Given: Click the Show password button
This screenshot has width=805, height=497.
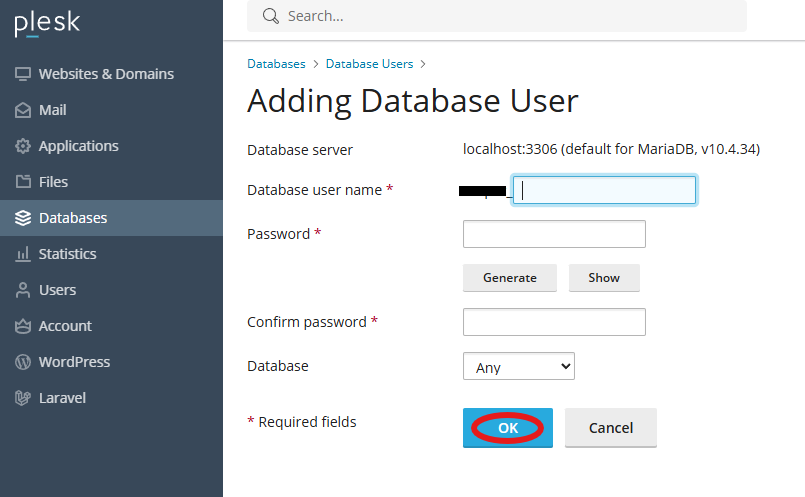Looking at the screenshot, I should (x=604, y=278).
